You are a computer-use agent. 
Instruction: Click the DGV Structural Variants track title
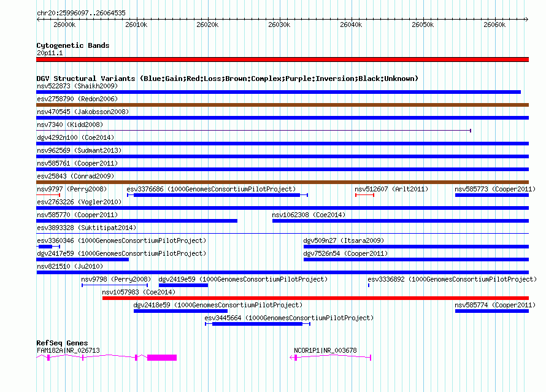(x=228, y=79)
